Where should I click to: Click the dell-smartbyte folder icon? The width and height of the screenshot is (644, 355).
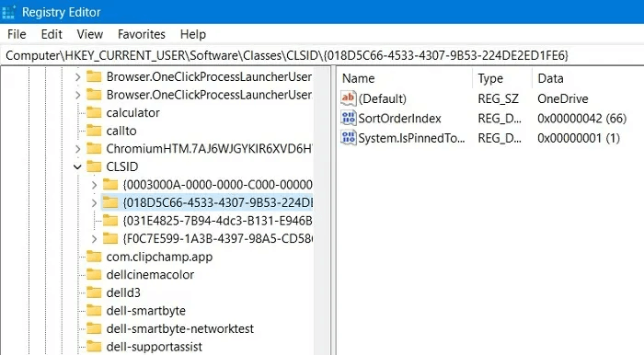pyautogui.click(x=94, y=310)
